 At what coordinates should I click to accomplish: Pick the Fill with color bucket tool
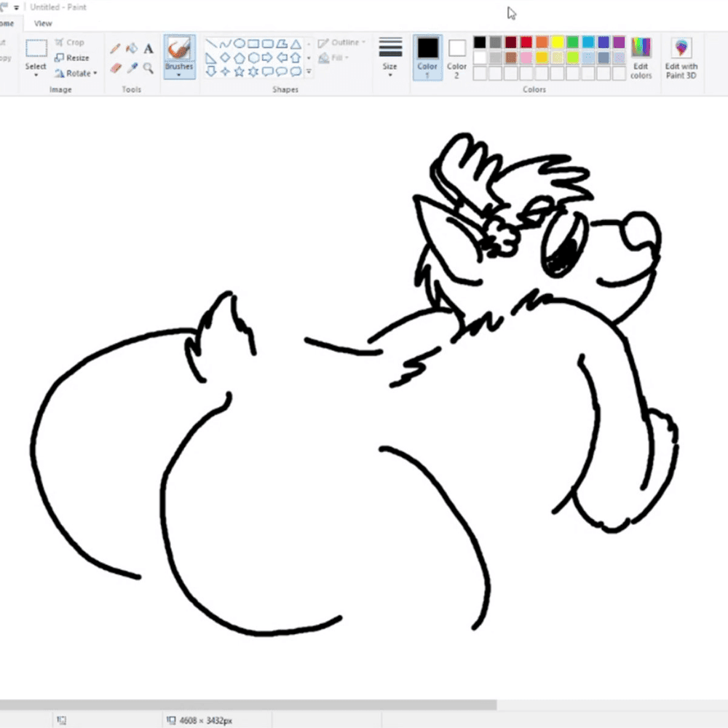tap(132, 49)
